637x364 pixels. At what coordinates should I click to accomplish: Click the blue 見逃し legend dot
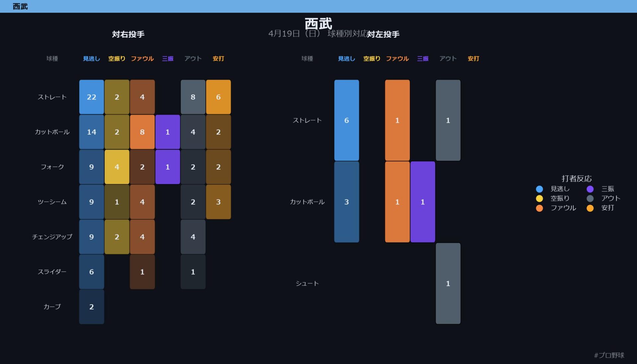point(539,189)
